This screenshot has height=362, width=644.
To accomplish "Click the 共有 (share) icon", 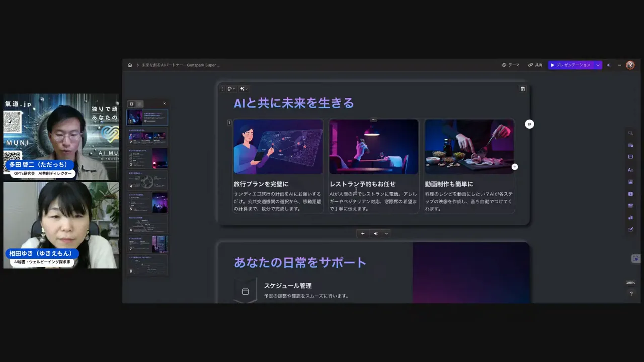I will [530, 65].
